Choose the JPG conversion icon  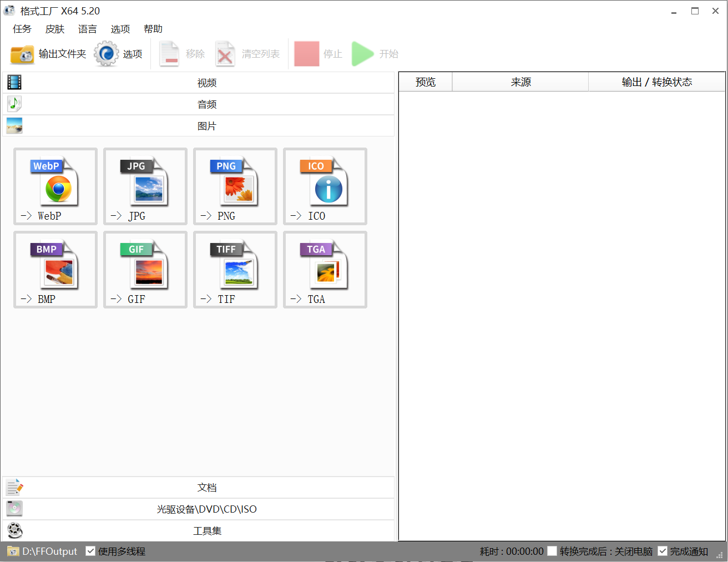[145, 186]
